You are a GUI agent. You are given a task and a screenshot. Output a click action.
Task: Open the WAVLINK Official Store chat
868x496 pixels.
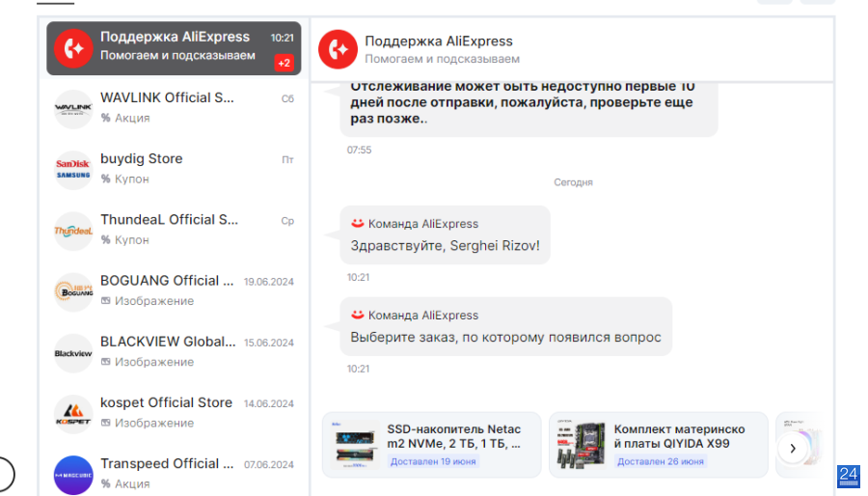coord(174,108)
